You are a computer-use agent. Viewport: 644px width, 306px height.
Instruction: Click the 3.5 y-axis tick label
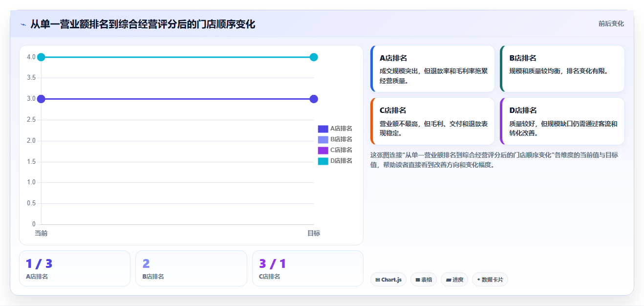[31, 78]
